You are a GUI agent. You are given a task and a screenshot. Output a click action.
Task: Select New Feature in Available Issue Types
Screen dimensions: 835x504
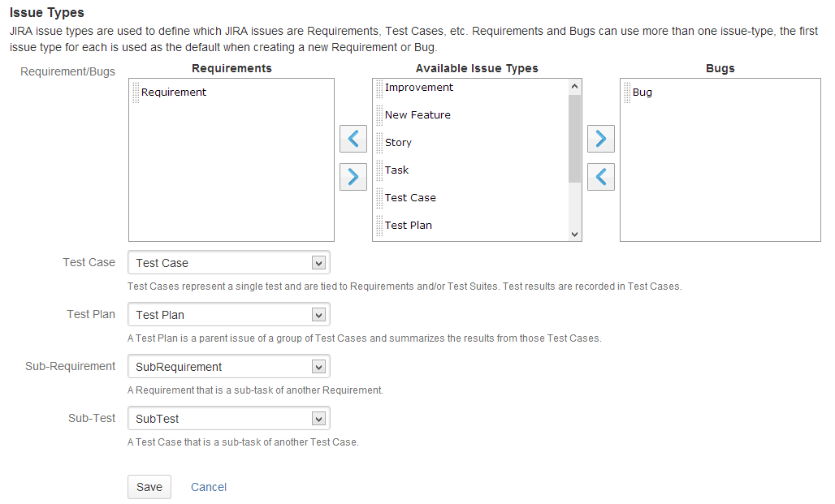pos(417,115)
